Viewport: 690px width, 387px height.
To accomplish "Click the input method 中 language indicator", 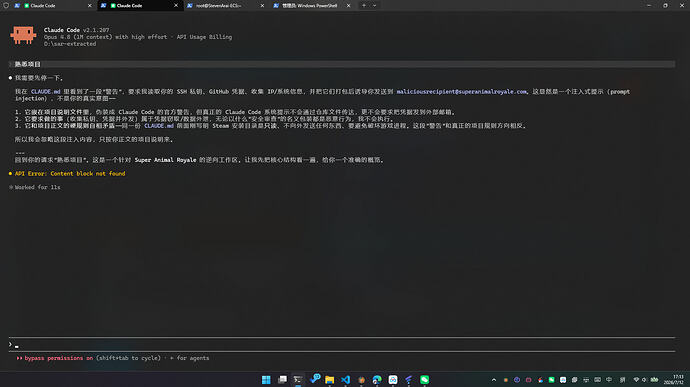I will coord(609,380).
